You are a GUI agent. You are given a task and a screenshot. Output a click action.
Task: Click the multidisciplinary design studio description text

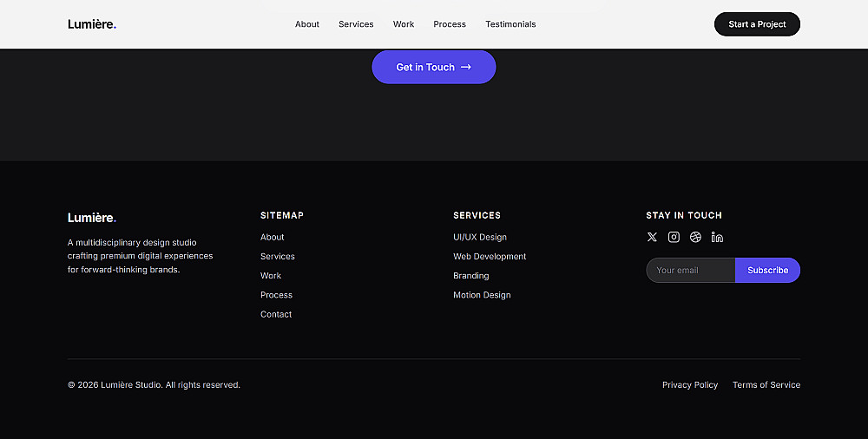(x=140, y=256)
